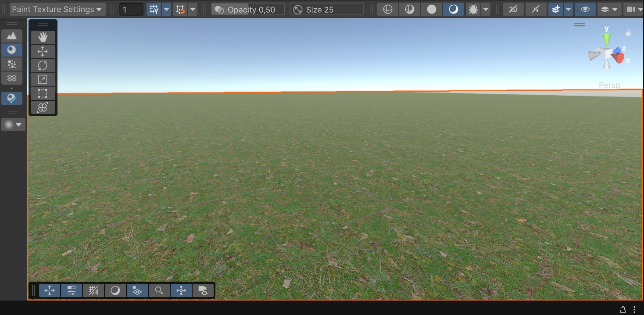Click the padlock icon in status bar
Image resolution: width=644 pixels, height=315 pixels.
pos(623,309)
